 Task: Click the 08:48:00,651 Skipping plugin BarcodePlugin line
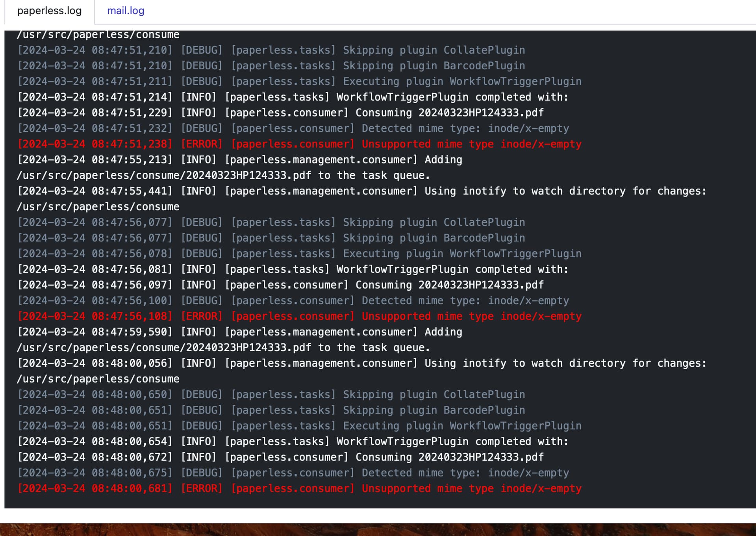point(271,410)
